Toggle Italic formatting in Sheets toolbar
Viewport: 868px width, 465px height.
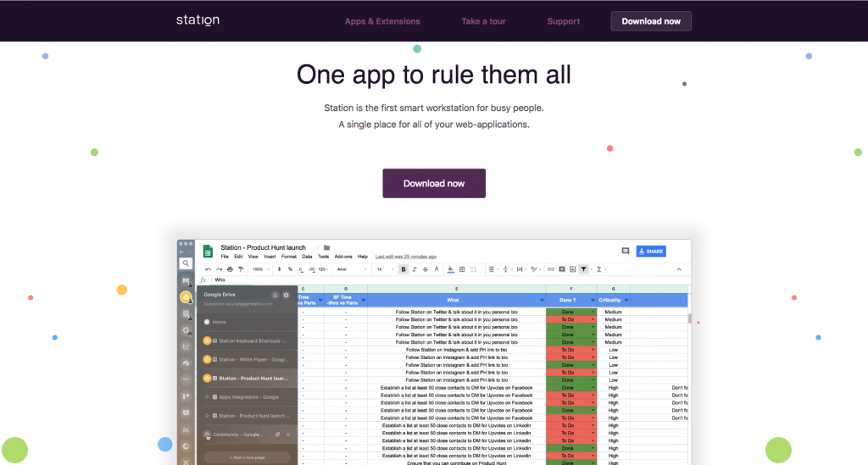(415, 269)
